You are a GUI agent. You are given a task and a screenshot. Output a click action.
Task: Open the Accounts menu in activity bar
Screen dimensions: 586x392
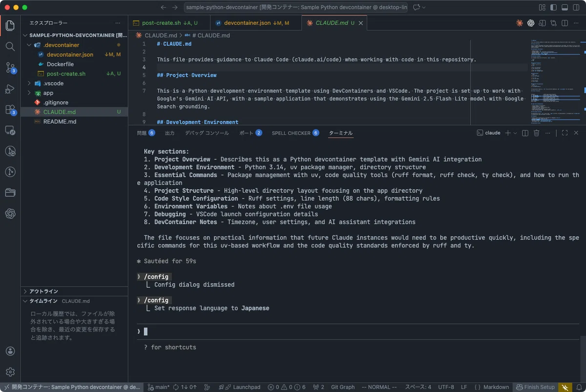coord(10,351)
